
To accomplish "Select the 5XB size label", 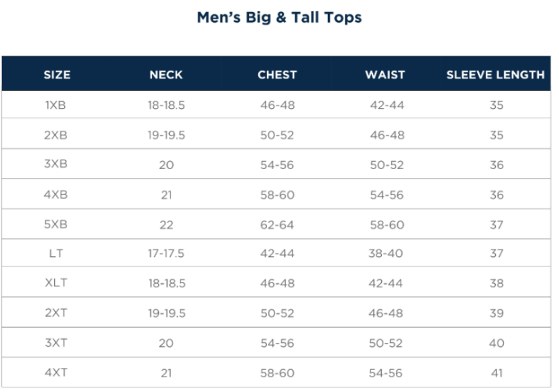I will pos(55,225).
